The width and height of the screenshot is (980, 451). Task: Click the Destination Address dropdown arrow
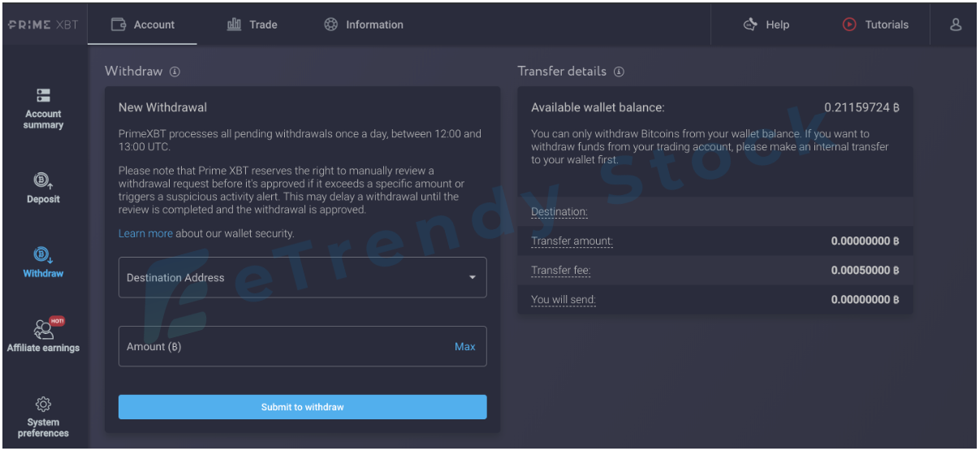(x=473, y=278)
